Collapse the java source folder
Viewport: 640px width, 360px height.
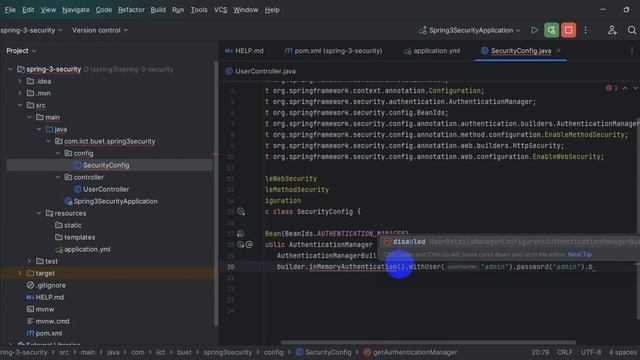point(39,129)
